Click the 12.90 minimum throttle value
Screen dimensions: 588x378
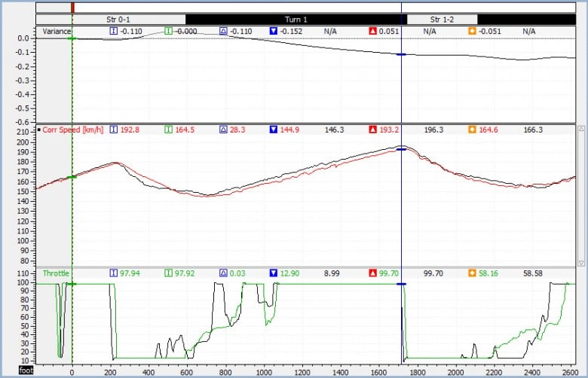point(289,273)
